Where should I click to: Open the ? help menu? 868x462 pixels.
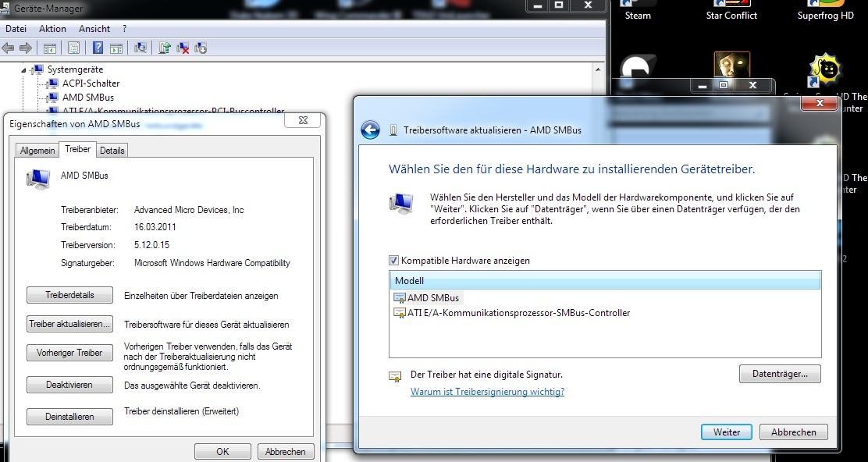point(125,29)
